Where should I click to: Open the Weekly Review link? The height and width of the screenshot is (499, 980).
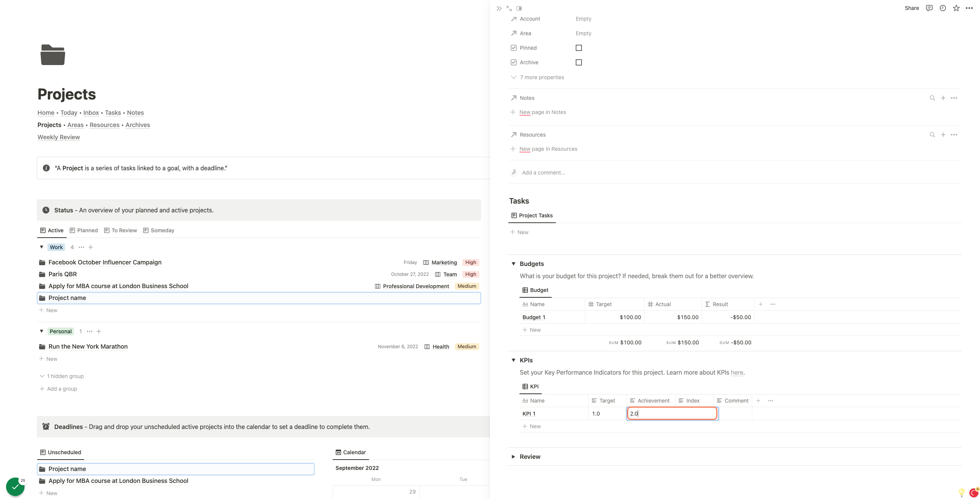pyautogui.click(x=59, y=137)
